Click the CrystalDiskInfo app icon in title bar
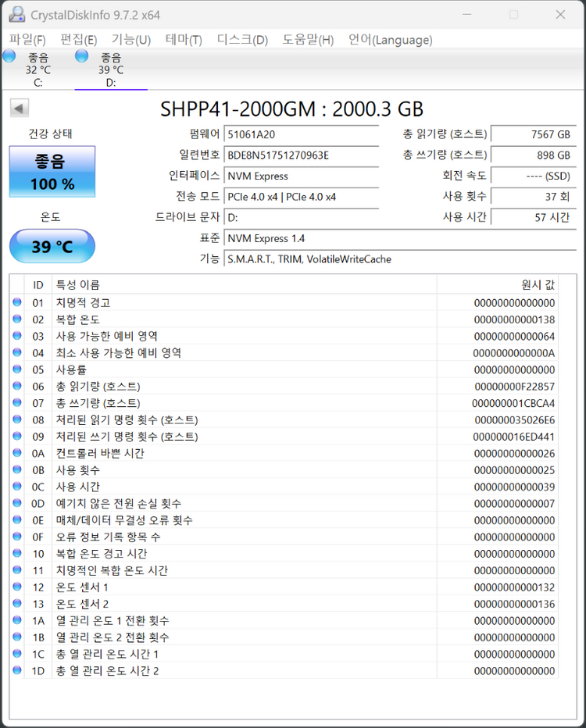 click(16, 15)
